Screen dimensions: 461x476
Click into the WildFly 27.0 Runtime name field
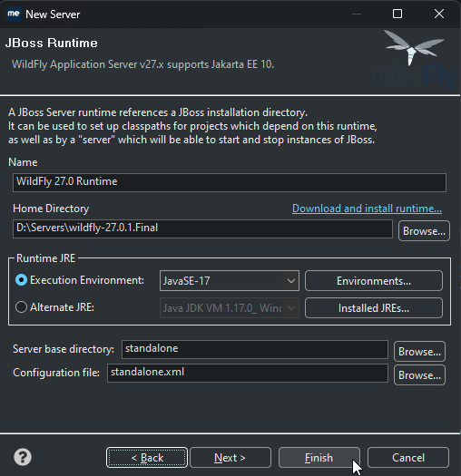click(230, 182)
